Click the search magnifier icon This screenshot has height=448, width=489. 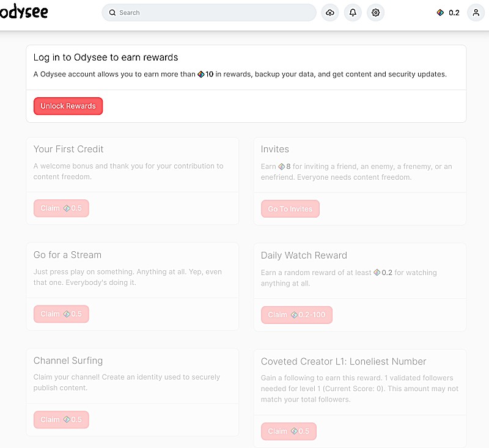pyautogui.click(x=112, y=12)
